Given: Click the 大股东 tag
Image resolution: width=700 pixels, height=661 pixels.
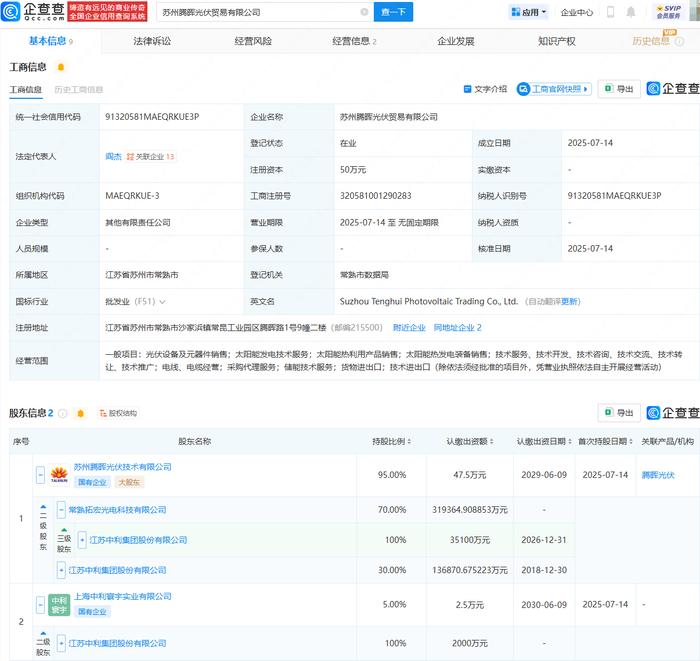Looking at the screenshot, I should tap(129, 482).
